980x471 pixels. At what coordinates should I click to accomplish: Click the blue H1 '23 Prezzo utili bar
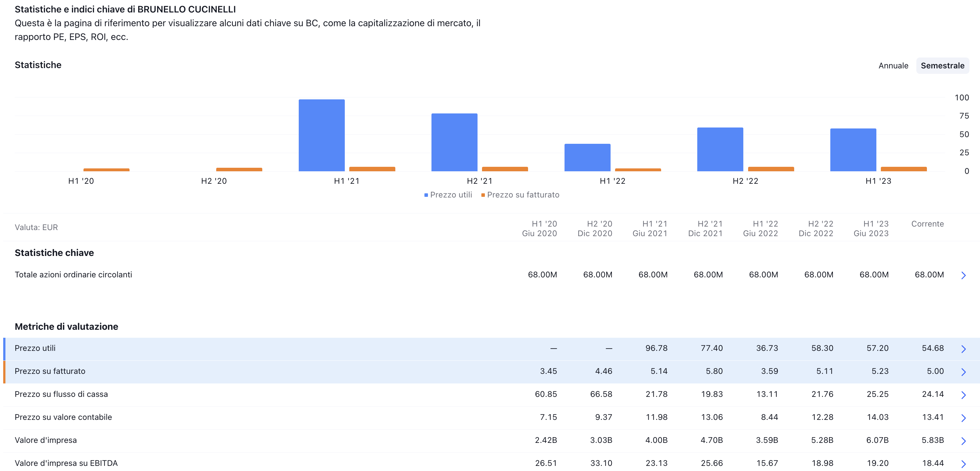point(853,150)
